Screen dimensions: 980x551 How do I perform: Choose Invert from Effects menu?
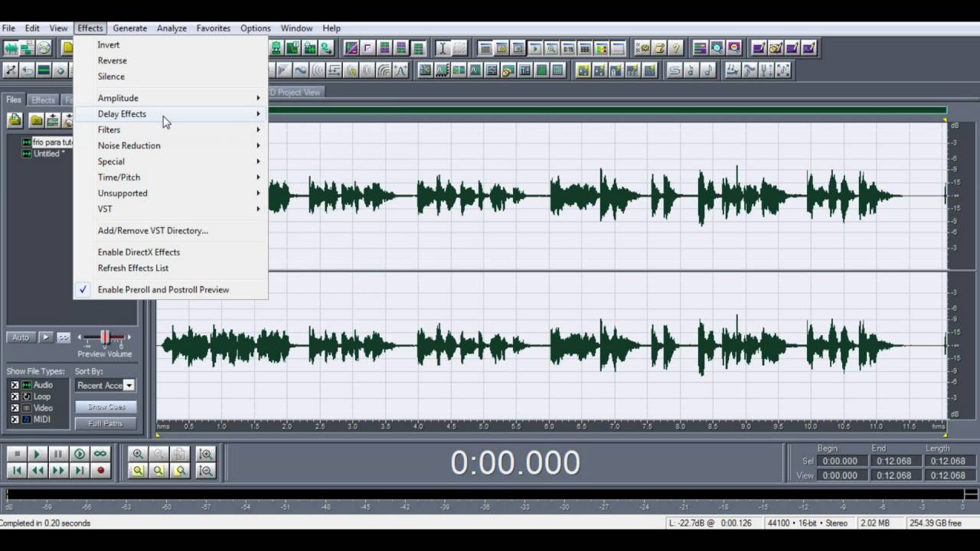point(171,44)
